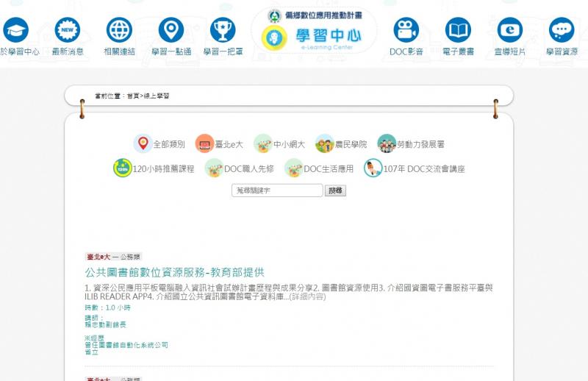Filter by 全部類別 text link

click(x=169, y=144)
